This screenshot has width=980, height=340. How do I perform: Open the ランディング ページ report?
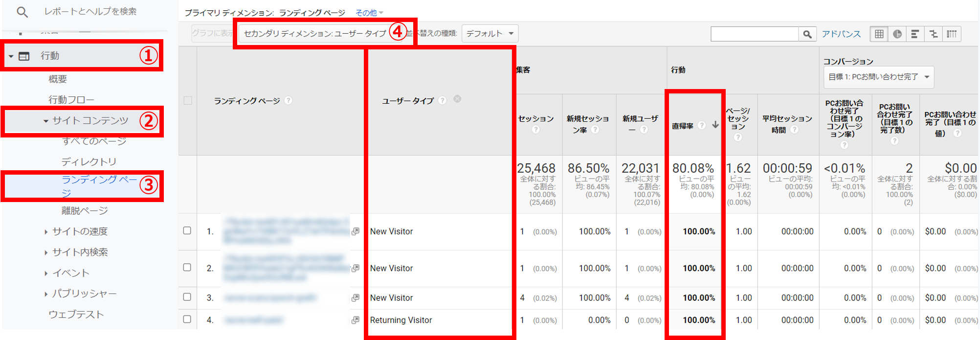pyautogui.click(x=99, y=186)
